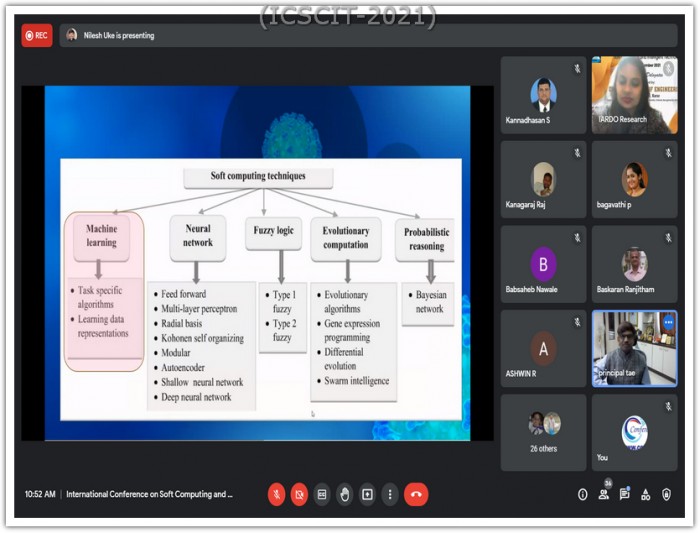Open more options three-dot menu
The image size is (700, 533).
tap(390, 494)
